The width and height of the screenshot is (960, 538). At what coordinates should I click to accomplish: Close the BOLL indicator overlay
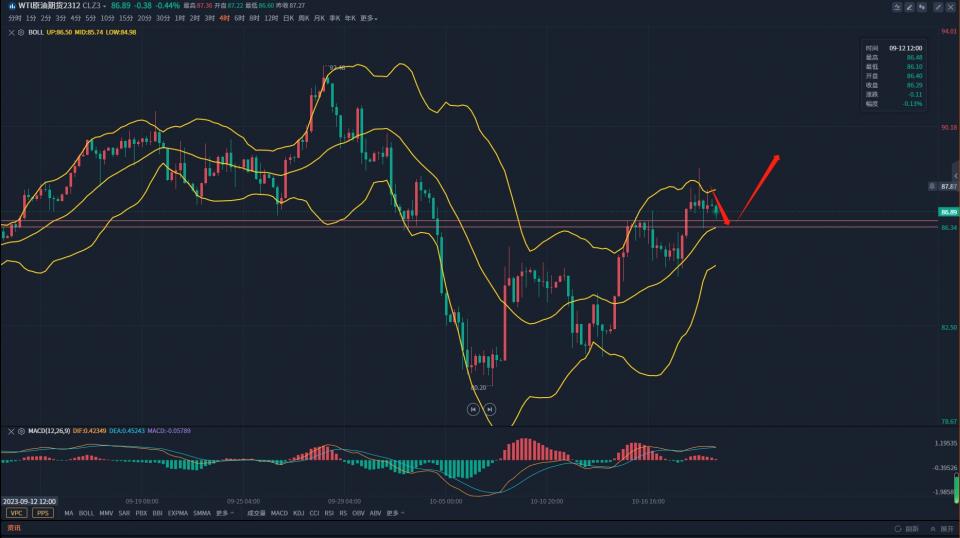coord(11,32)
